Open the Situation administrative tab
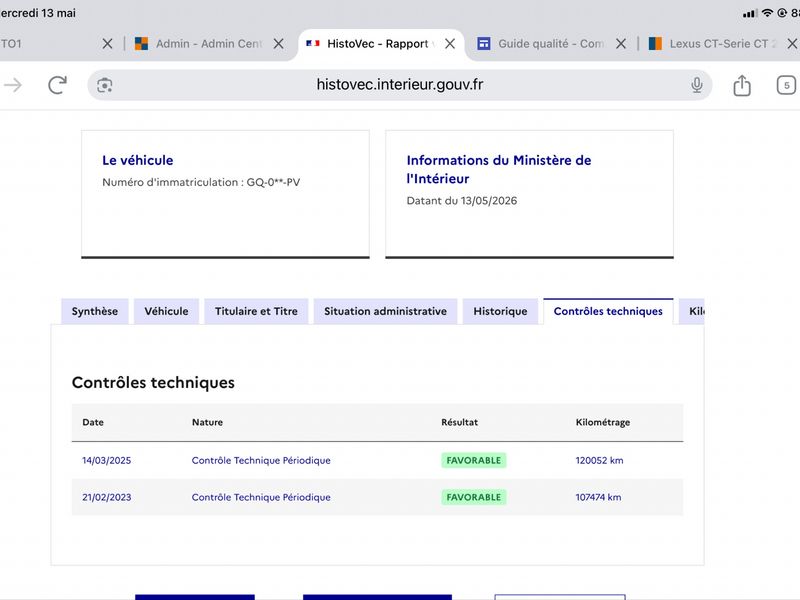Screen dimensions: 800x600 (385, 311)
